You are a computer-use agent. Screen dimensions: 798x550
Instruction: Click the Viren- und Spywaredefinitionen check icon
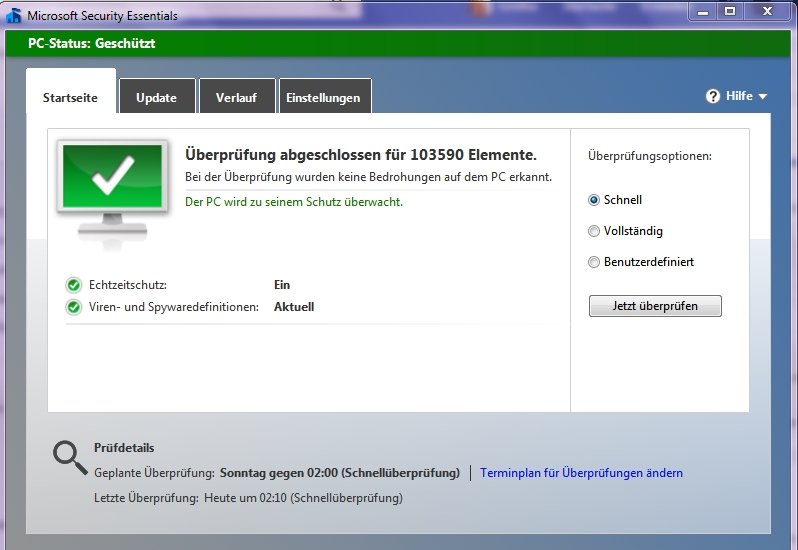tap(73, 307)
